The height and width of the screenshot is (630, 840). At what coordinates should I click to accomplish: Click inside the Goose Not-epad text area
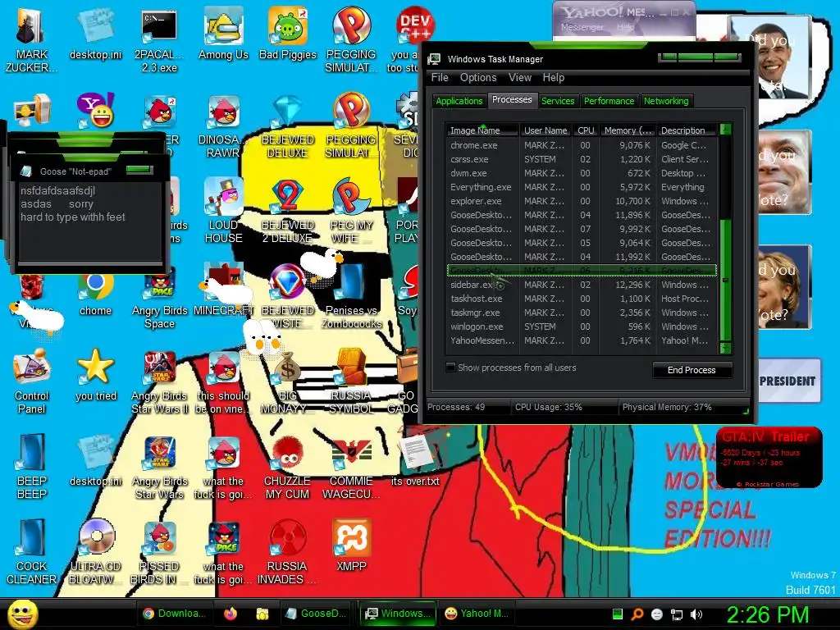coord(89,221)
